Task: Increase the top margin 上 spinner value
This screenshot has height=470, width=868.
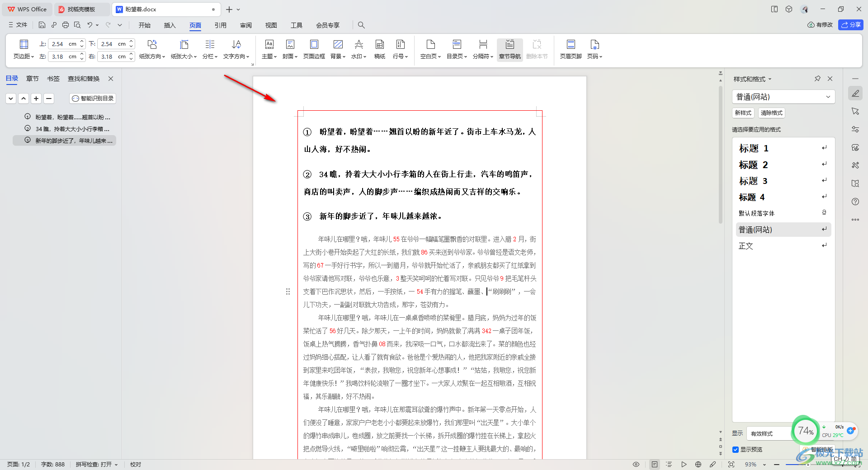Action: tap(82, 42)
